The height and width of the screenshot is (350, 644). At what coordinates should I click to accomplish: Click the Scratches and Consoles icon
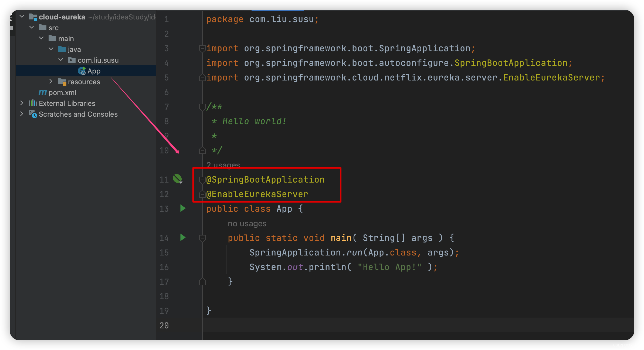[33, 114]
